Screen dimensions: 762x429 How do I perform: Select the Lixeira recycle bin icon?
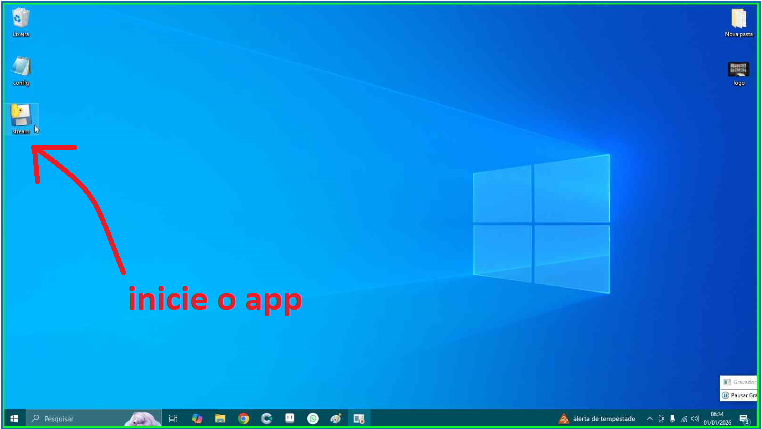(x=20, y=22)
